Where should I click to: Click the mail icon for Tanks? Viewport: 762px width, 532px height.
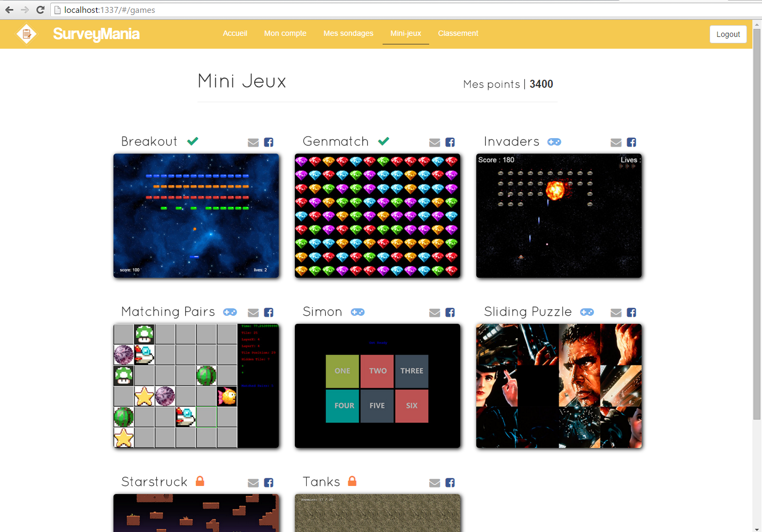435,483
